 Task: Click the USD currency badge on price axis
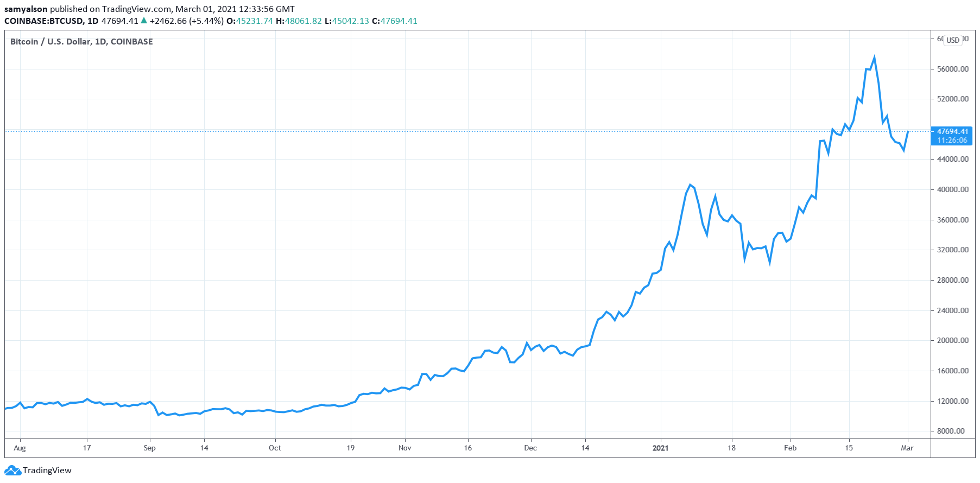pos(953,40)
